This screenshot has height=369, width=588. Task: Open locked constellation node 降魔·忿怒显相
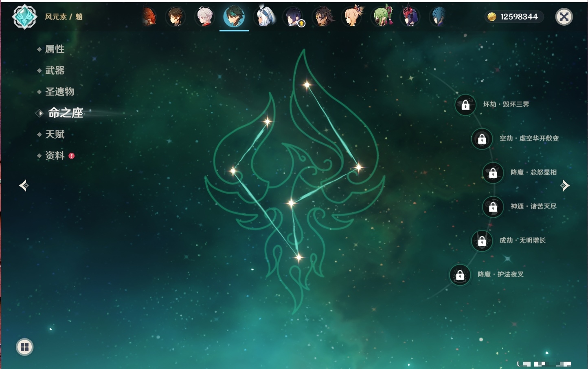[493, 173]
